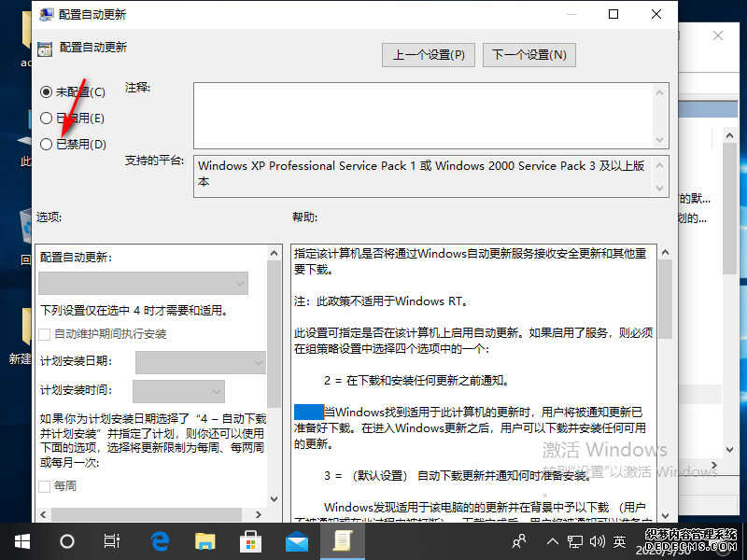Click right arrow of 选项 horizontal scrollbar
Screen dimensions: 747x560
pyautogui.click(x=259, y=515)
